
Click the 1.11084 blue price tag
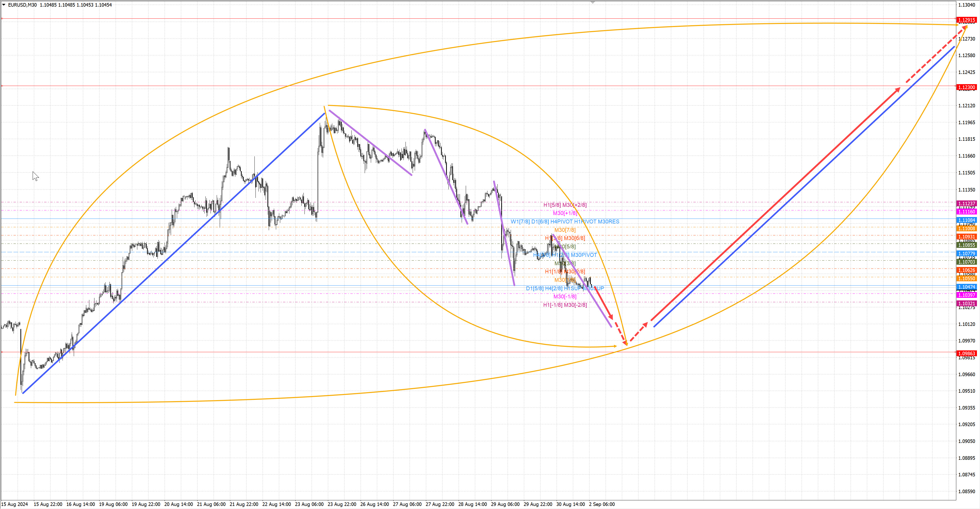[966, 220]
